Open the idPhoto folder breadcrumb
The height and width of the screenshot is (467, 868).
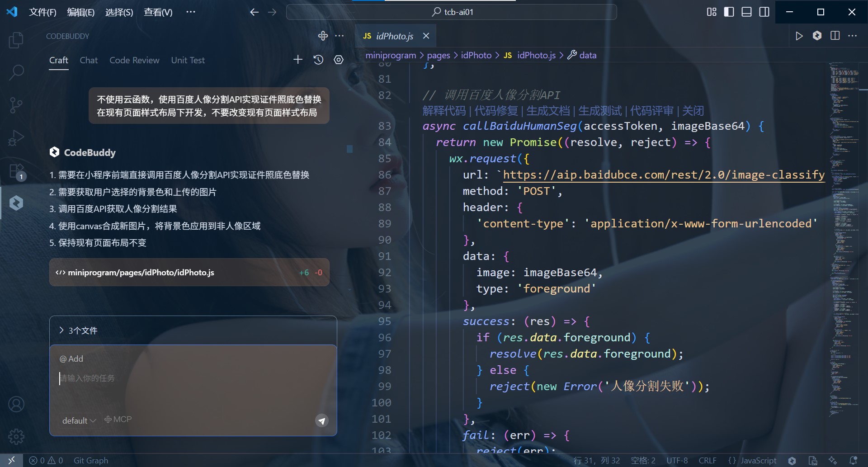[476, 55]
